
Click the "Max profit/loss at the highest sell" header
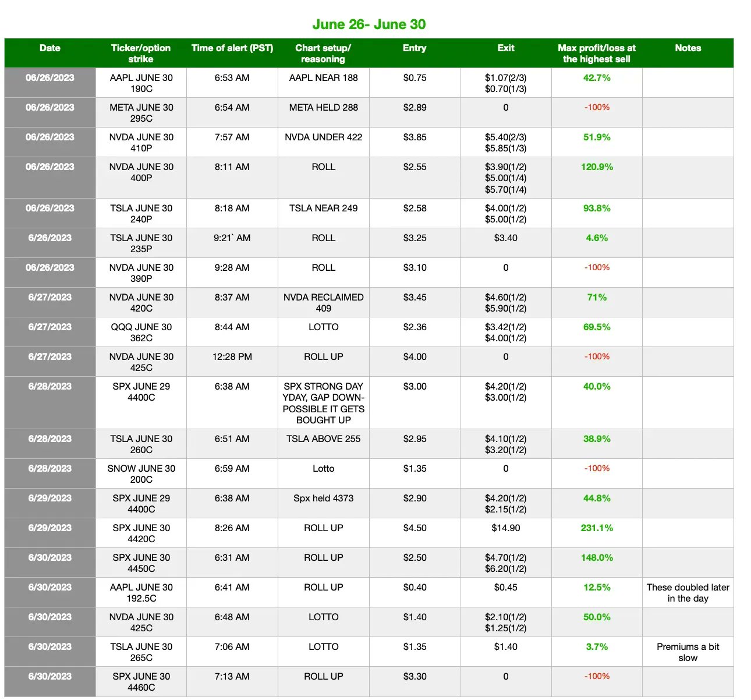(596, 53)
